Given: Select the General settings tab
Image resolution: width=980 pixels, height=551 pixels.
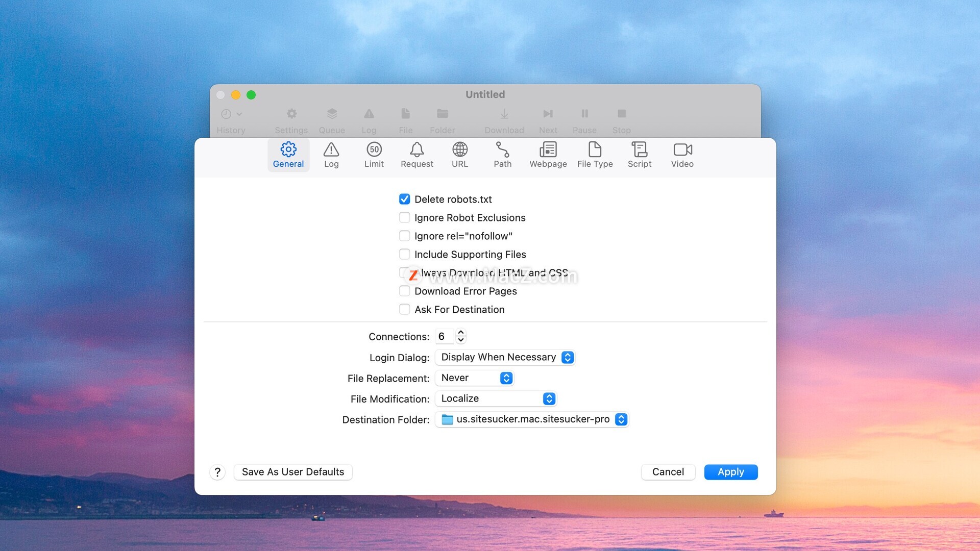Looking at the screenshot, I should [x=288, y=155].
